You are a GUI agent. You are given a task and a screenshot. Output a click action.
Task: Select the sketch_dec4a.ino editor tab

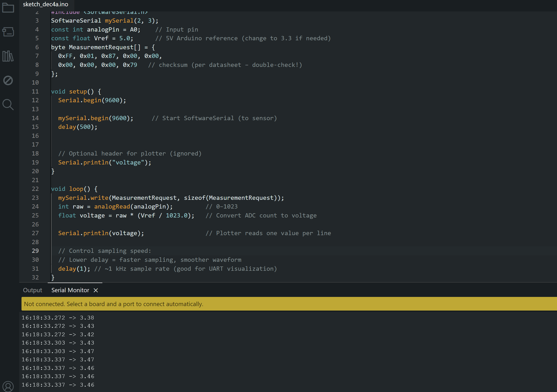pos(46,4)
